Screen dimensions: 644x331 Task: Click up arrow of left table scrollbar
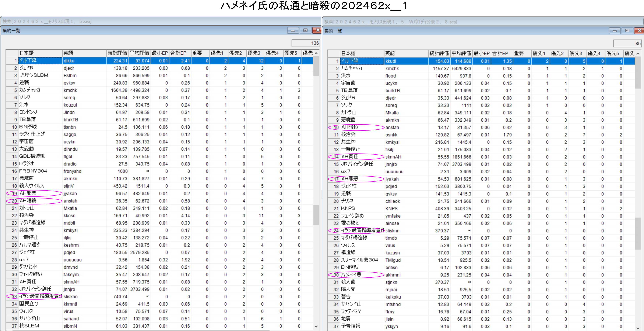[x=316, y=53]
